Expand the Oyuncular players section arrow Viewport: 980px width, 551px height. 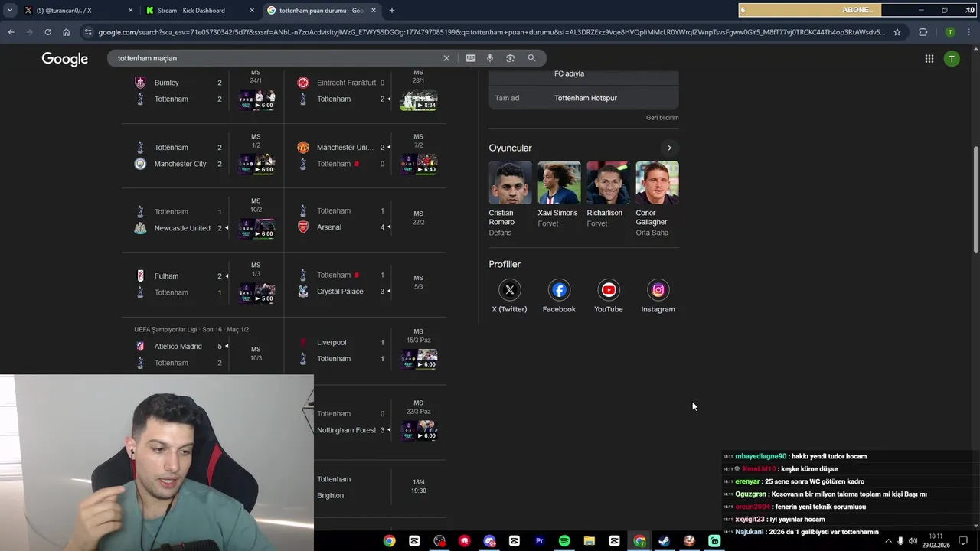[669, 148]
